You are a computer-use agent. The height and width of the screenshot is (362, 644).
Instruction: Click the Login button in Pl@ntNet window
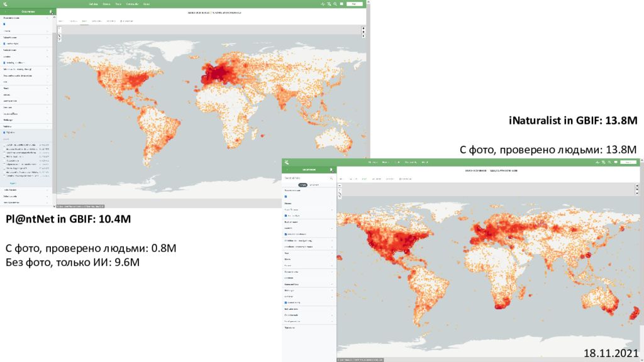355,4
